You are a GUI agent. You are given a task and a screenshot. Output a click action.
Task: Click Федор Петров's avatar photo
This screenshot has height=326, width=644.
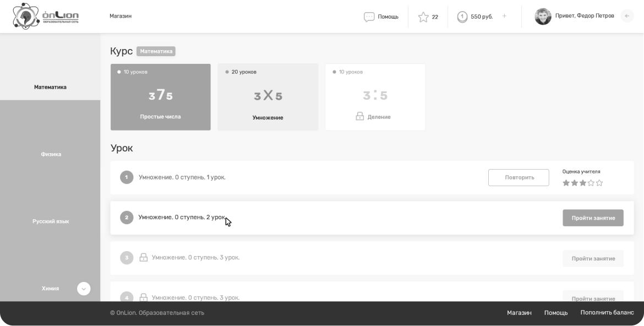543,17
